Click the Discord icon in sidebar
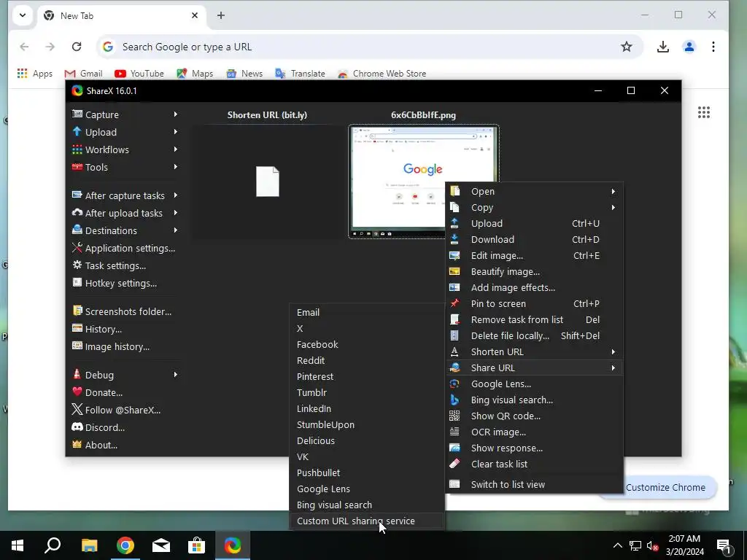 tap(77, 427)
